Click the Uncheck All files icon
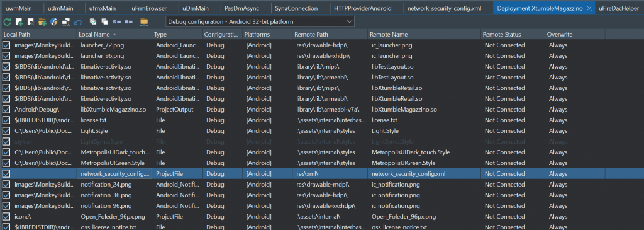The image size is (644, 230). tap(105, 22)
